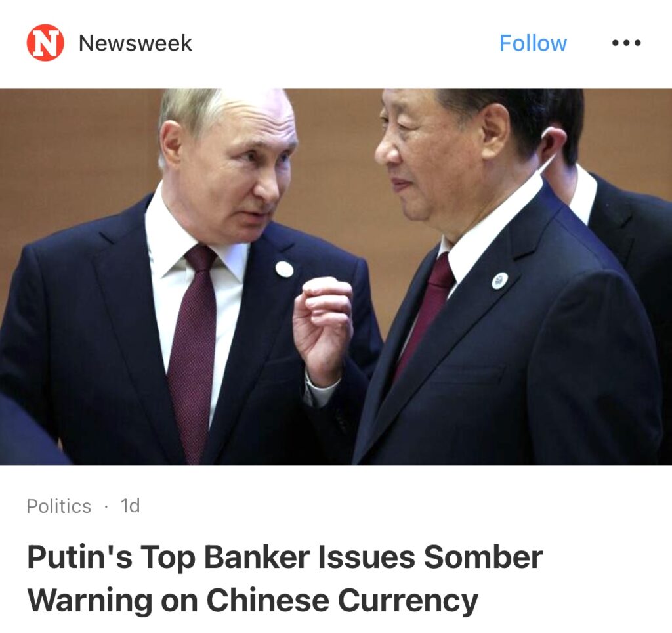Click the right man's round lapel badge
672x633 pixels.
(499, 281)
